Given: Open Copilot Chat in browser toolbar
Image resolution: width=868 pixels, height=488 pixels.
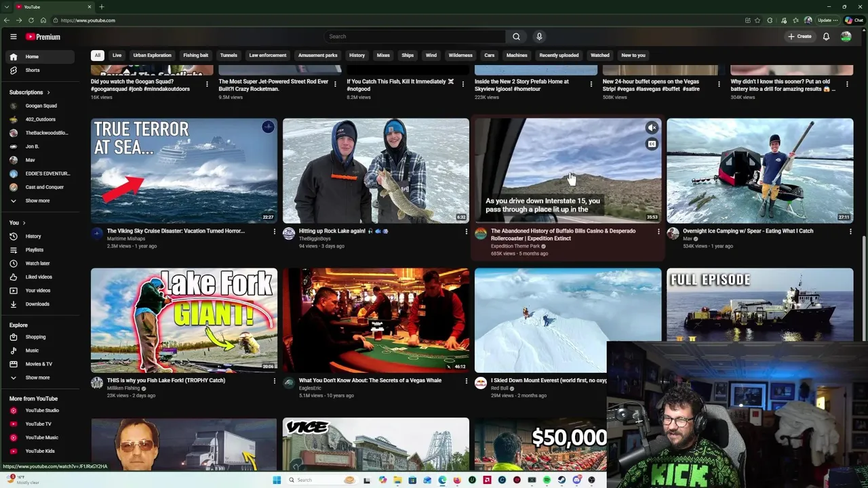Looking at the screenshot, I should (854, 20).
